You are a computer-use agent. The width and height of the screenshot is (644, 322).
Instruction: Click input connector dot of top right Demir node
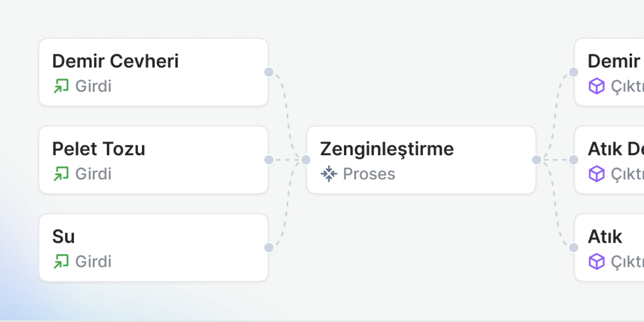[574, 72]
